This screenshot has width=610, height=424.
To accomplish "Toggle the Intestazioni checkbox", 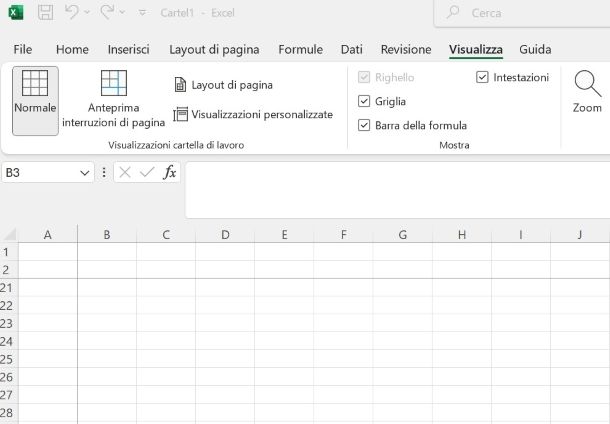I will pos(482,77).
